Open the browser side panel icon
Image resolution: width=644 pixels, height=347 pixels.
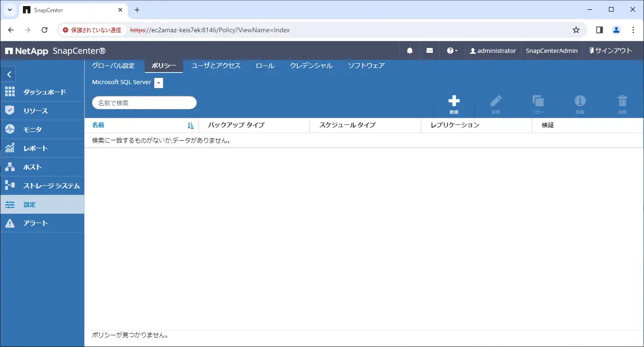[600, 30]
